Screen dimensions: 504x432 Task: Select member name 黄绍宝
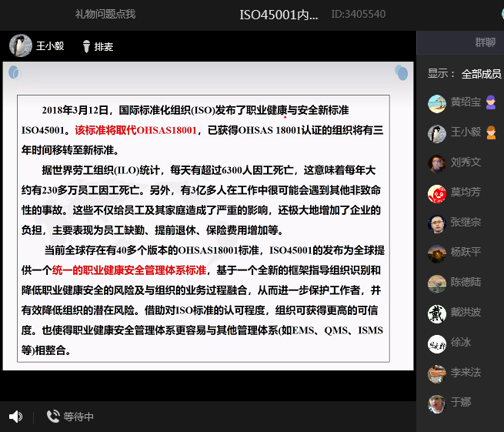coord(466,102)
